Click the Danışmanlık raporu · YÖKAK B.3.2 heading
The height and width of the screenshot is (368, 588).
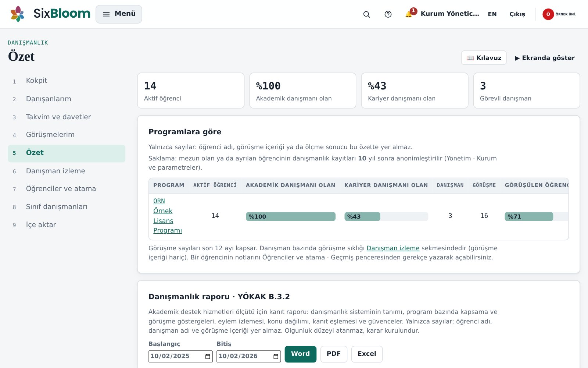click(x=219, y=297)
